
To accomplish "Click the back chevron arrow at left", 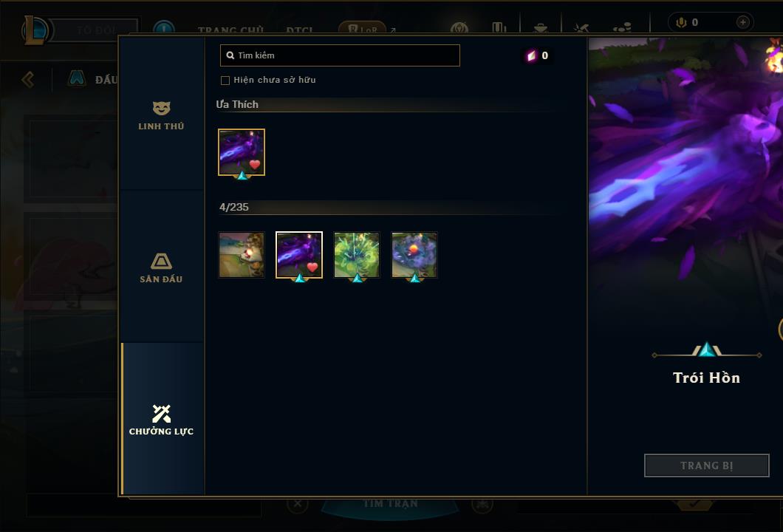I will (x=28, y=79).
